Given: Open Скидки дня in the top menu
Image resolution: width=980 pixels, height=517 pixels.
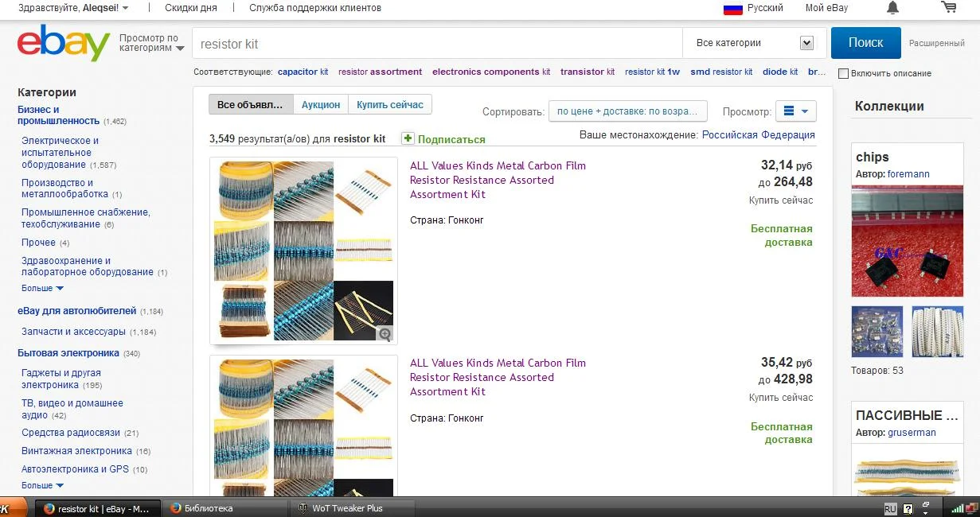Looking at the screenshot, I should click(191, 8).
